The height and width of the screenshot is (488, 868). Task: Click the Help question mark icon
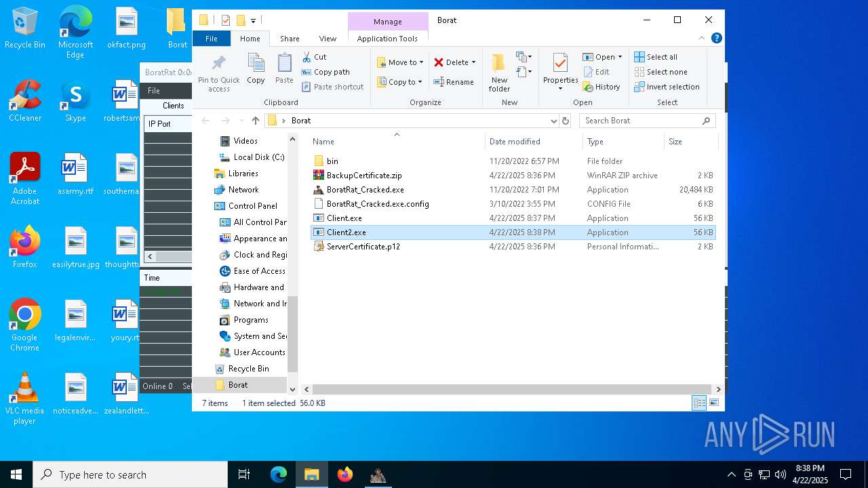click(x=716, y=39)
